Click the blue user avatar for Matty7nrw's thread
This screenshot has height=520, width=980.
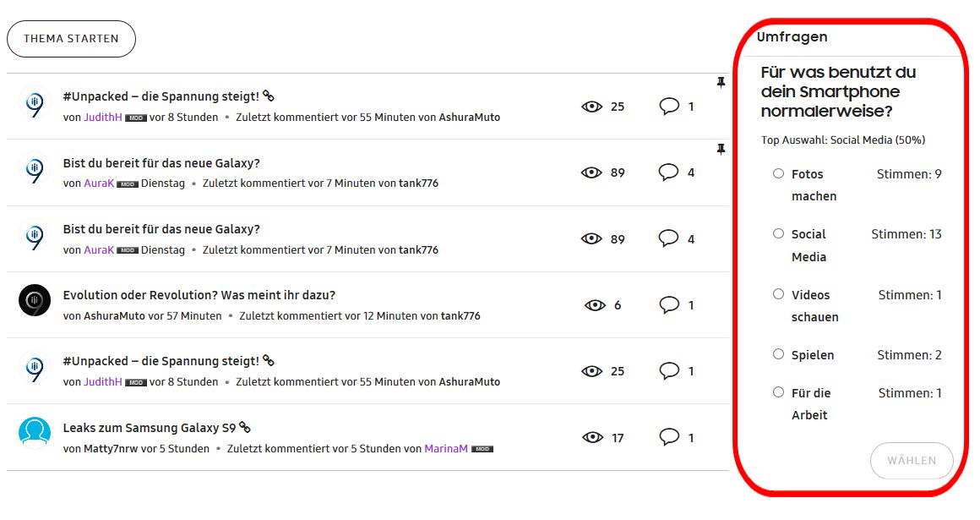tap(35, 433)
